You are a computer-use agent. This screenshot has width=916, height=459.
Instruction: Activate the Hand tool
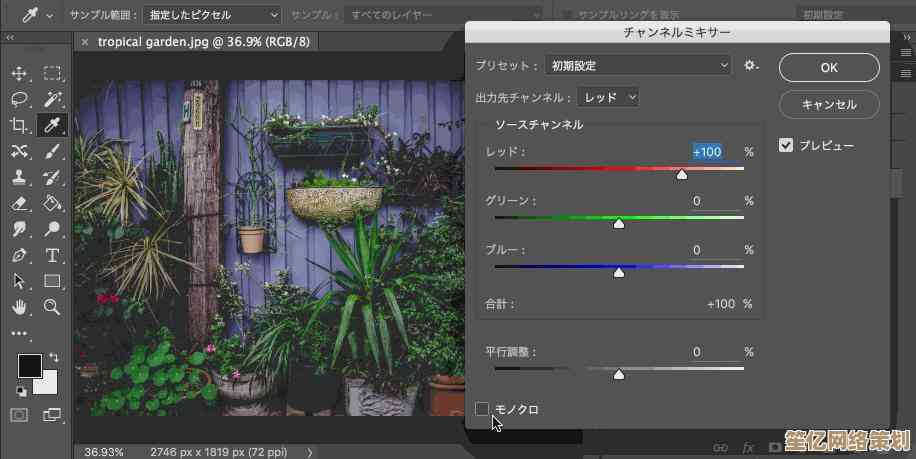click(x=19, y=307)
